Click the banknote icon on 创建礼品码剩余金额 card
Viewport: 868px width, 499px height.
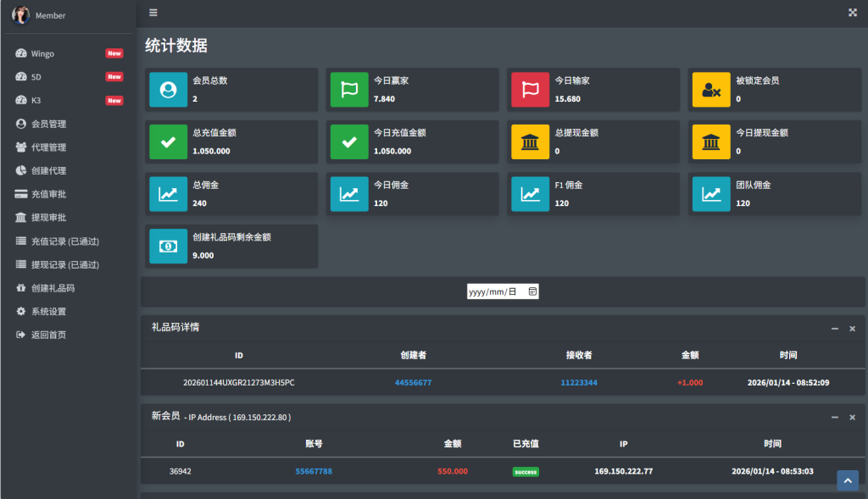coord(168,246)
